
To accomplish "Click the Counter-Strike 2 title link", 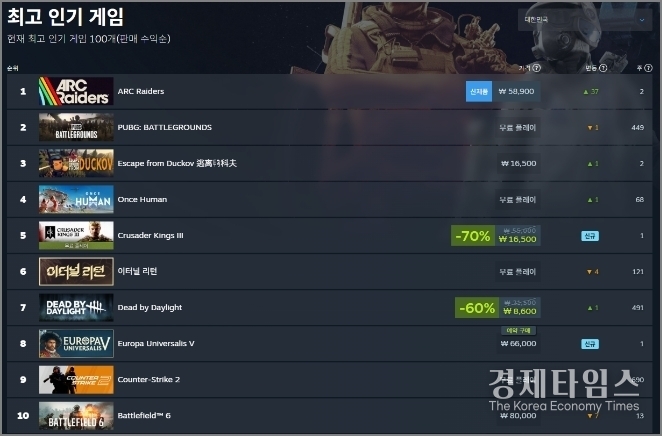I will 149,379.
